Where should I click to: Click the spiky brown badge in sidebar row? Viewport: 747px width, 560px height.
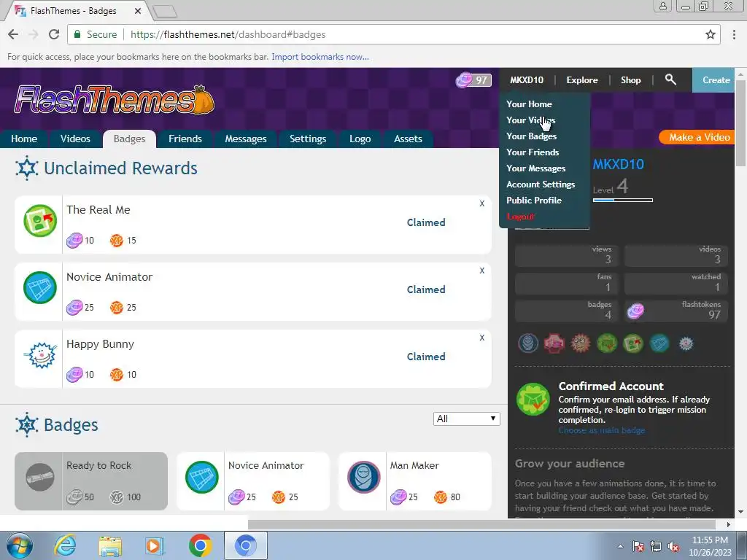tap(580, 343)
